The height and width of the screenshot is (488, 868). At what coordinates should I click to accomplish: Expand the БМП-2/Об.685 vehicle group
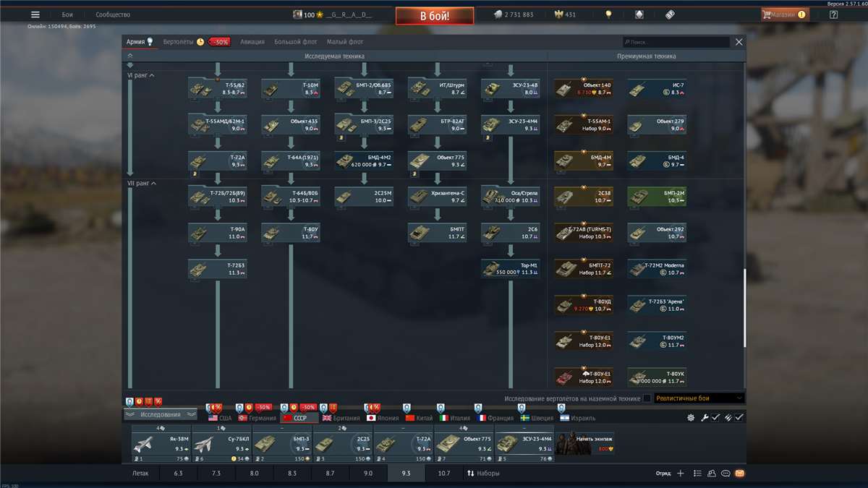coord(364,88)
